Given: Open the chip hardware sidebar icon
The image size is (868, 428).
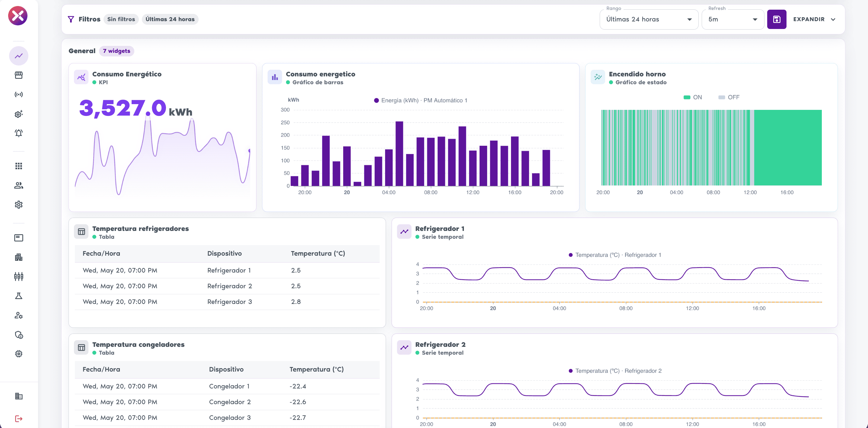Looking at the screenshot, I should coord(19,353).
